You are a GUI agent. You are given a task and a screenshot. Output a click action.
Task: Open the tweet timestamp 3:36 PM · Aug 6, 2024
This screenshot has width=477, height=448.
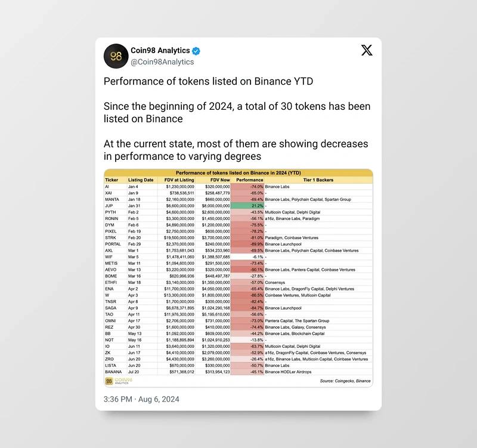coord(141,399)
